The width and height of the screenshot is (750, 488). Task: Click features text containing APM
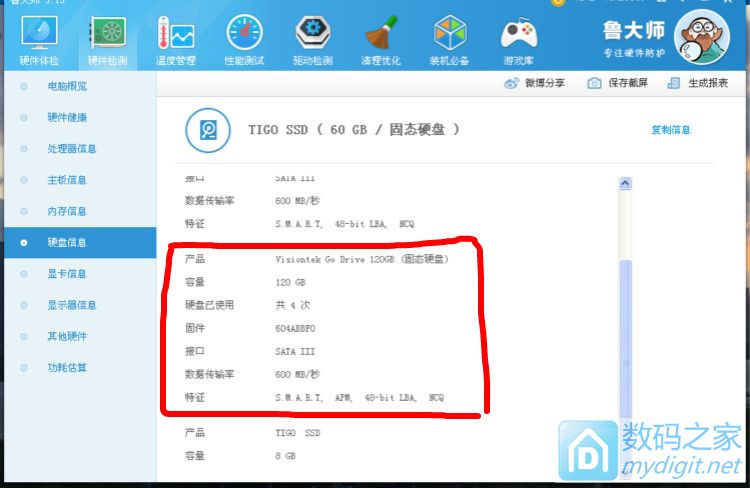click(359, 398)
